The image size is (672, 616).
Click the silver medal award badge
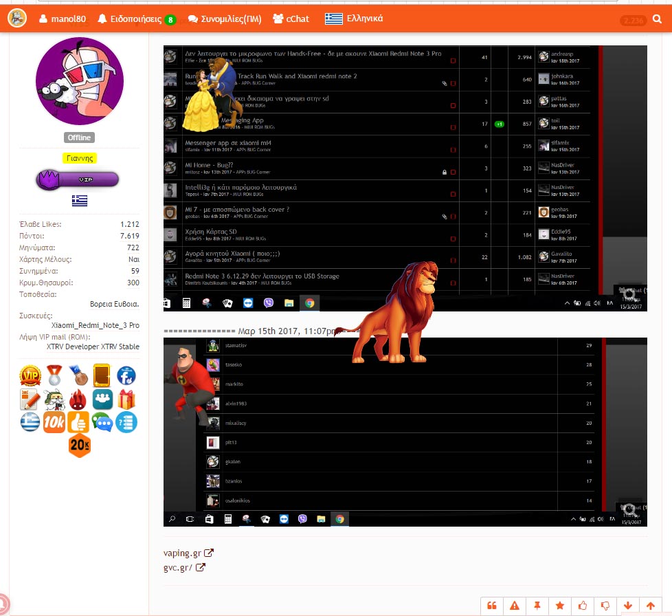tap(54, 375)
